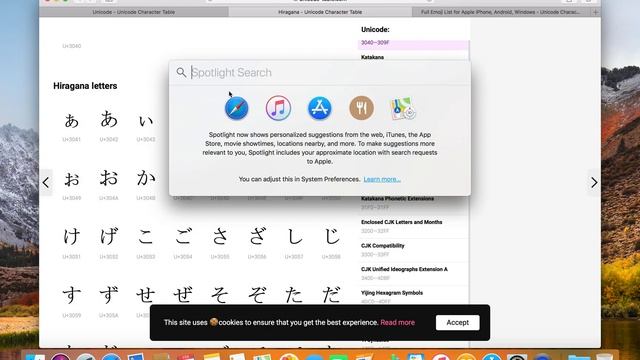Image resolution: width=640 pixels, height=360 pixels.
Task: Open Enclosed CJK Letters and Months block
Action: [401, 222]
